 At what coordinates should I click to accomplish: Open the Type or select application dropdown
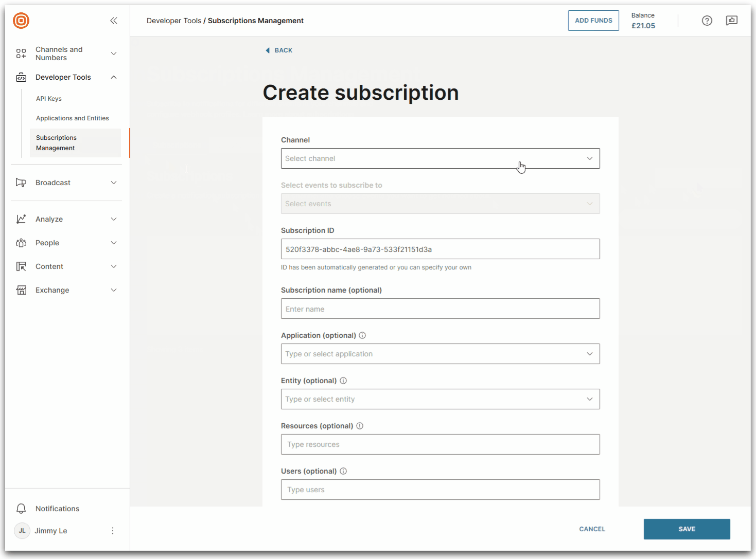coord(441,354)
